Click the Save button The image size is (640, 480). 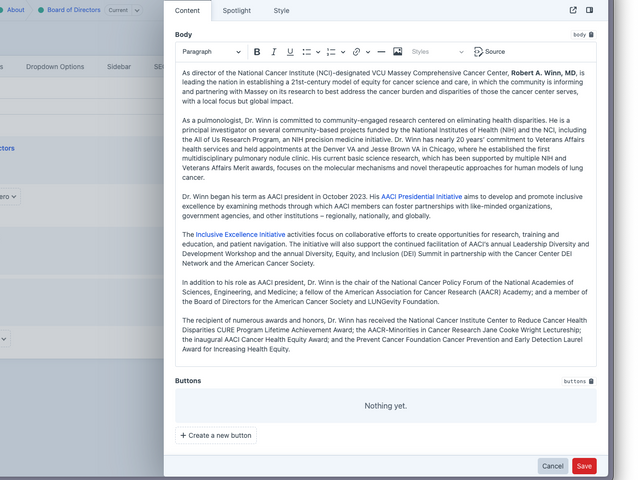tap(584, 466)
